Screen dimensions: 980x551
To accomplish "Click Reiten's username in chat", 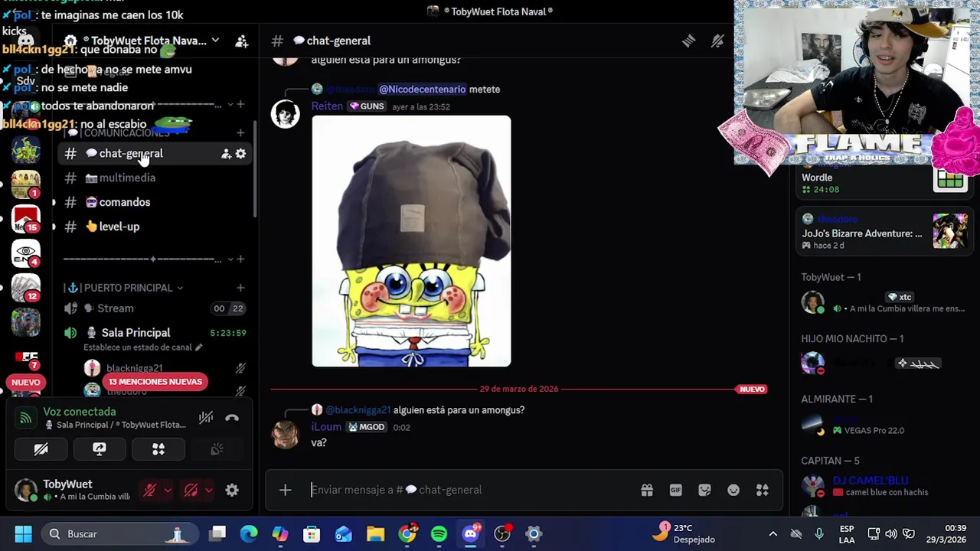I will (x=327, y=106).
